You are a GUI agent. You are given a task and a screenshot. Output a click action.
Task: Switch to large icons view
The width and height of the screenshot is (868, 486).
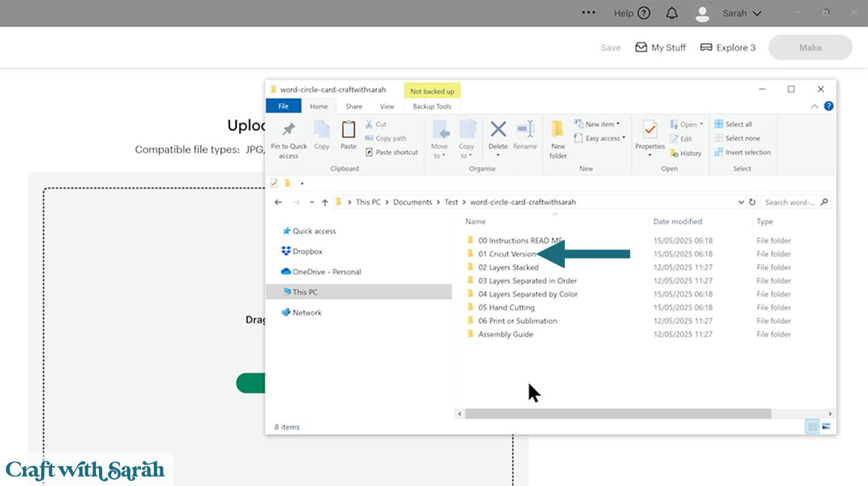[826, 427]
